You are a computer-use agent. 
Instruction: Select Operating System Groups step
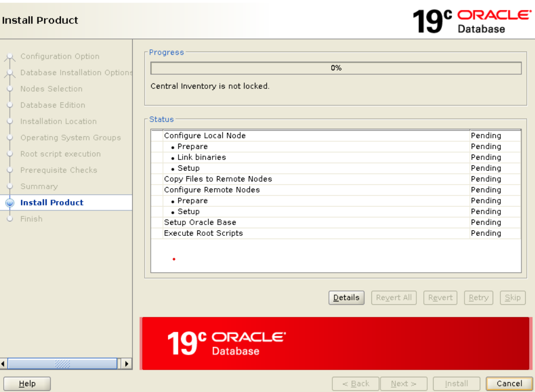(70, 138)
